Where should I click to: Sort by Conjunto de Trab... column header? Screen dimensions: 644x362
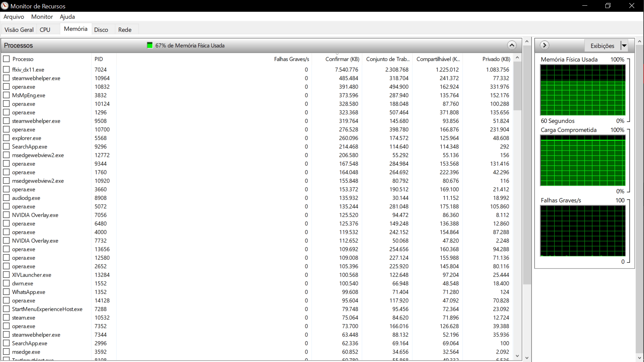click(387, 59)
